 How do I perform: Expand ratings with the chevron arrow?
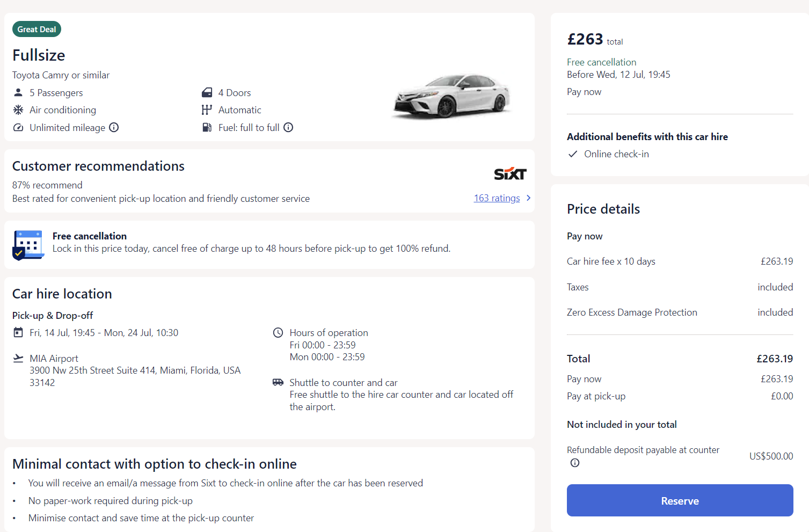[x=529, y=198]
